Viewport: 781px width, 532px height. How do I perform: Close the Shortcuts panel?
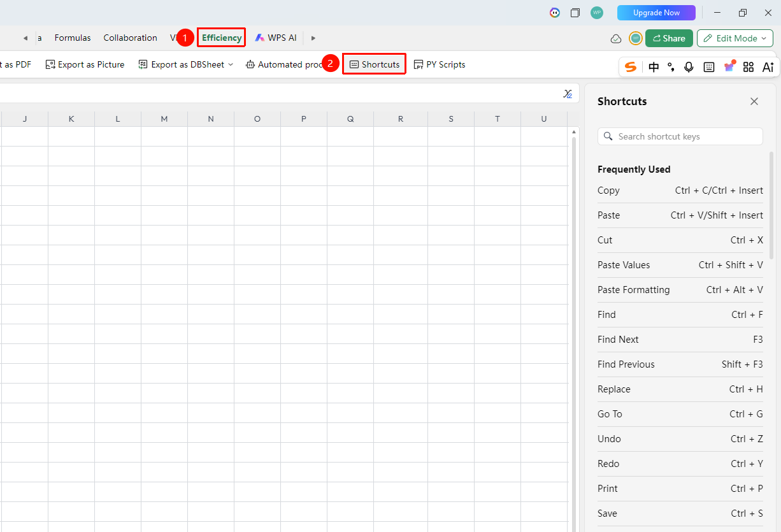(754, 101)
